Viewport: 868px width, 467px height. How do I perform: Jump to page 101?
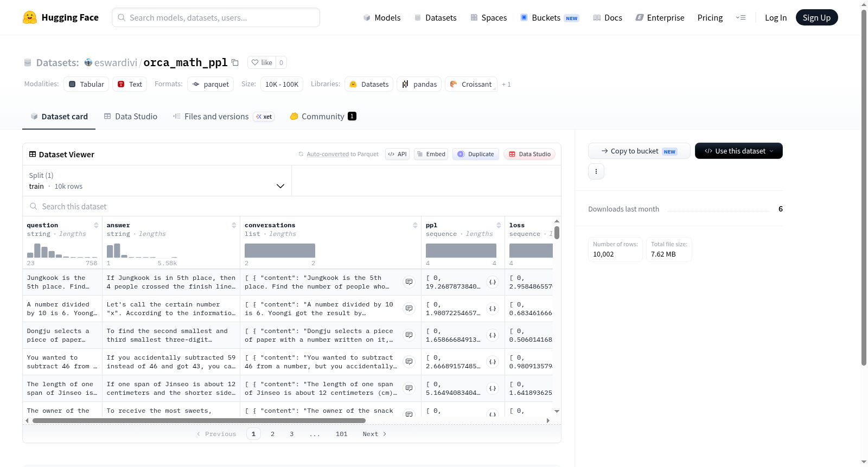pyautogui.click(x=342, y=434)
